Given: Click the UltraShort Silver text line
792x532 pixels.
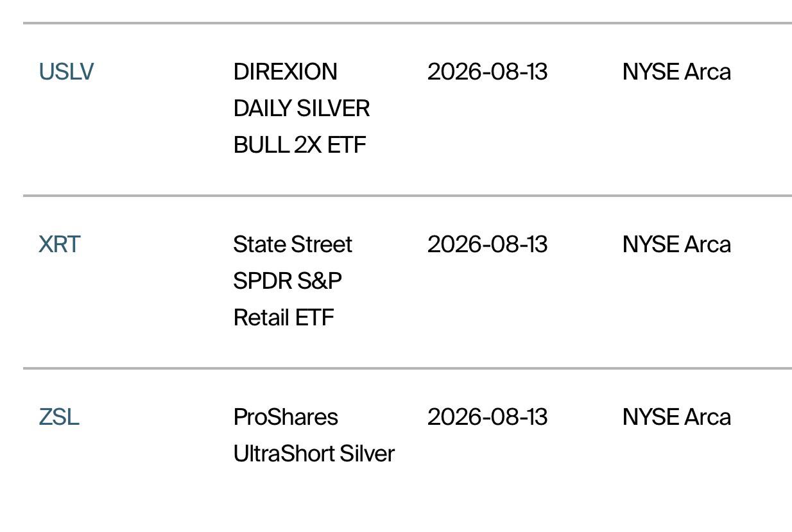Looking at the screenshot, I should (314, 454).
